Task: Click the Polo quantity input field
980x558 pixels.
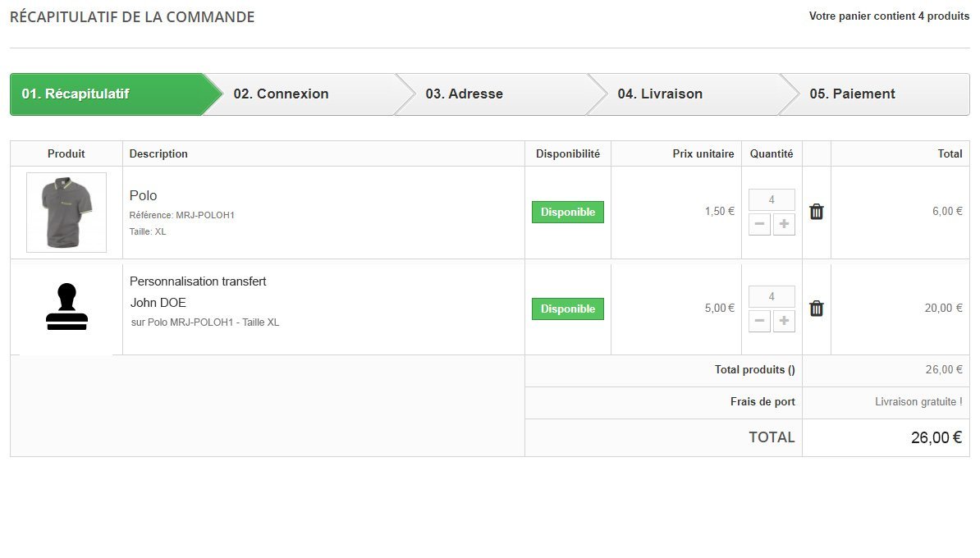Action: 772,200
